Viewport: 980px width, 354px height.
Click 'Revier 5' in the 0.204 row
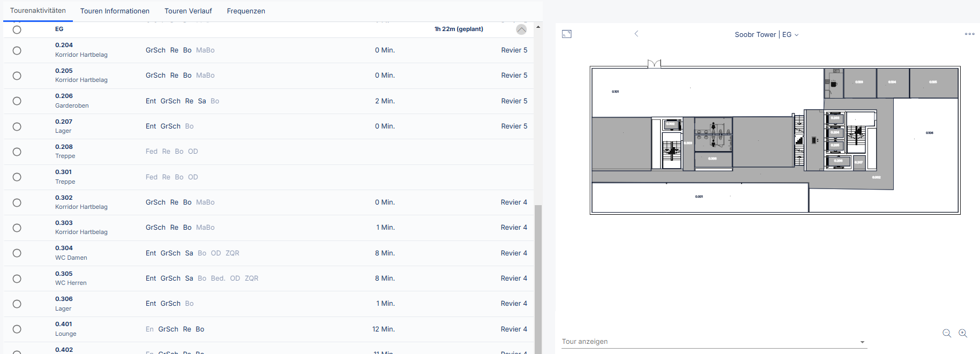514,50
